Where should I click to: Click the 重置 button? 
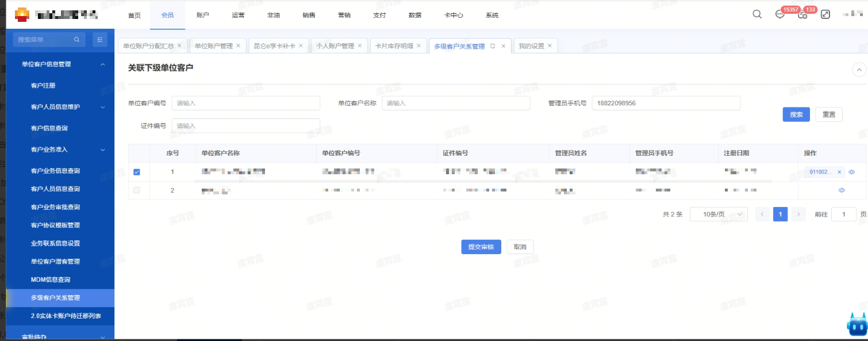[x=828, y=114]
